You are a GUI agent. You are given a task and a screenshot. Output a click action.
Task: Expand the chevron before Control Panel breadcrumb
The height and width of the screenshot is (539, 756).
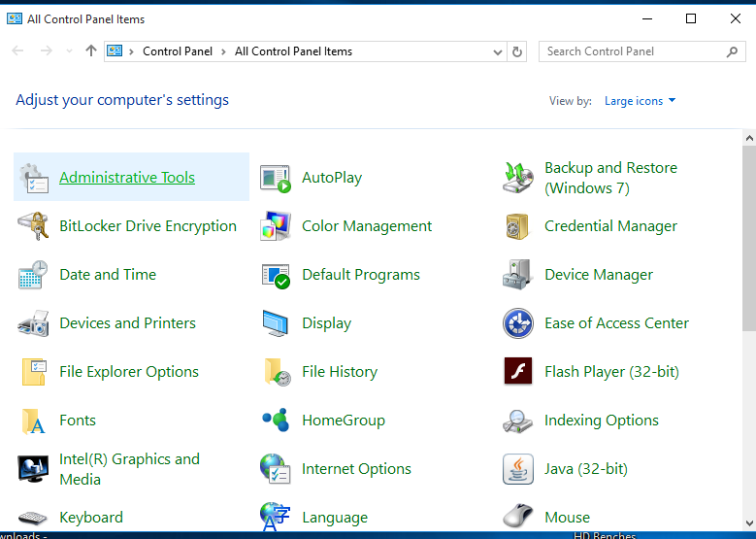pyautogui.click(x=131, y=51)
